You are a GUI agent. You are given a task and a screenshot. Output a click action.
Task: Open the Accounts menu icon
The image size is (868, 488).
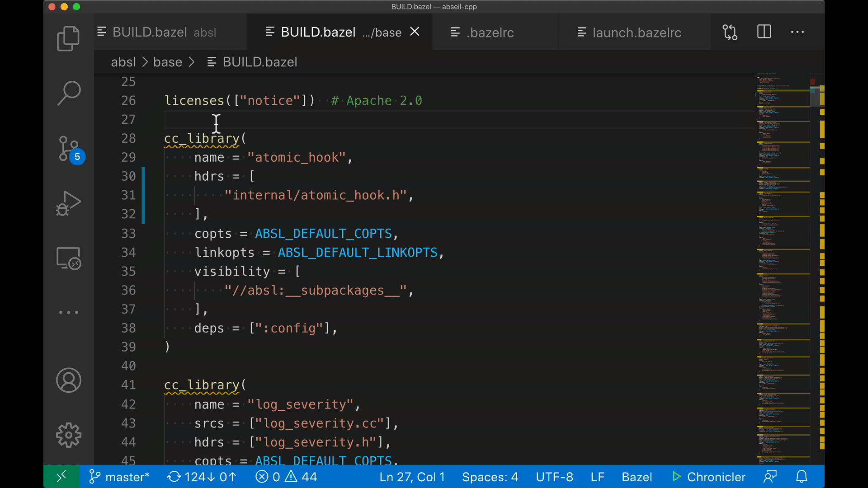68,380
